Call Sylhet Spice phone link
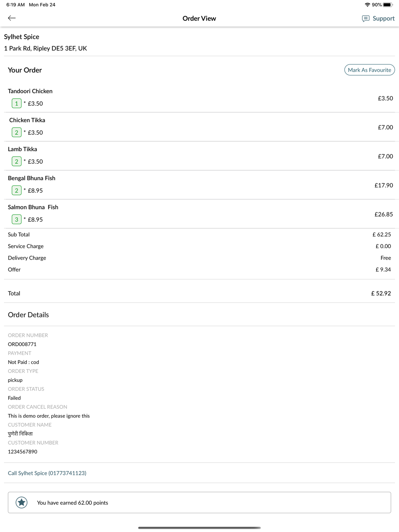This screenshot has height=532, width=399. (x=47, y=473)
